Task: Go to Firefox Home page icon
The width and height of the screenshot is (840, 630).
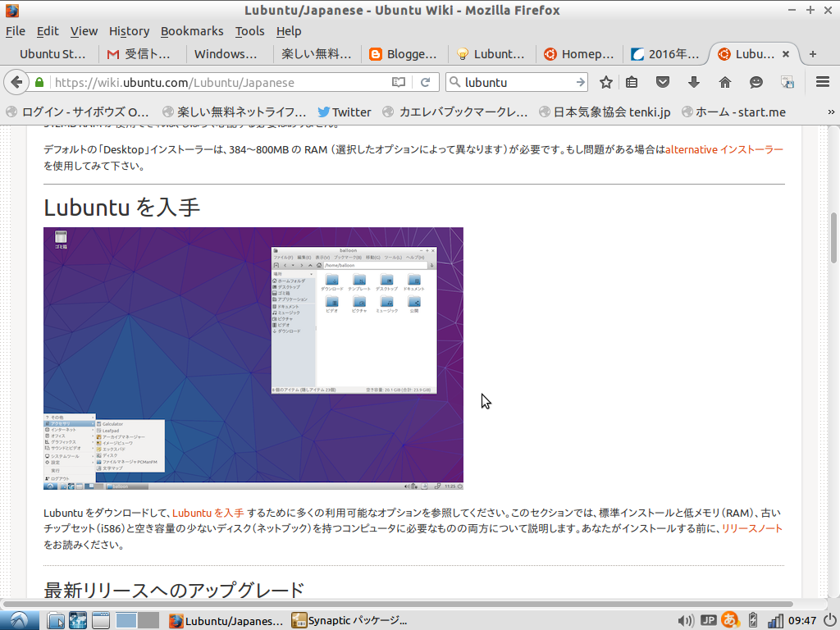Action: 725,82
